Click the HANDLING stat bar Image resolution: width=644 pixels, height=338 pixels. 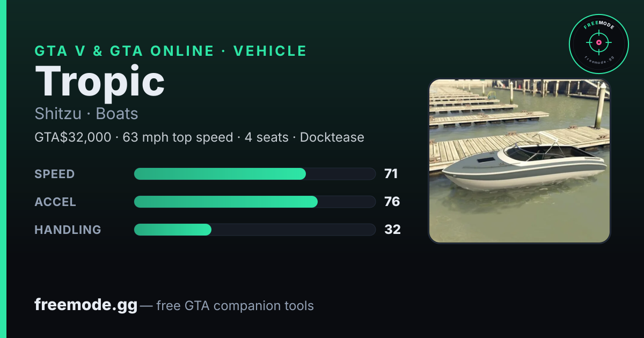pyautogui.click(x=254, y=230)
